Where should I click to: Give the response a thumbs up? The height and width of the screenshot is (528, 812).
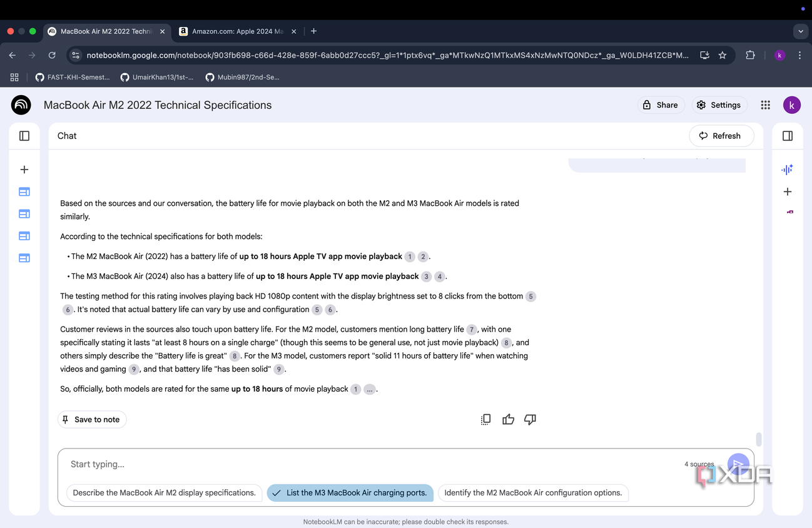click(x=508, y=420)
